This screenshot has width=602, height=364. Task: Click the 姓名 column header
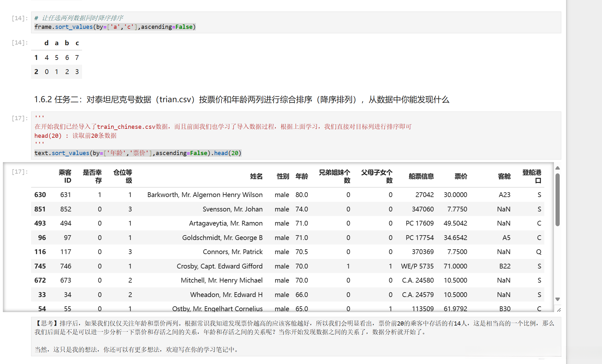[x=256, y=177]
